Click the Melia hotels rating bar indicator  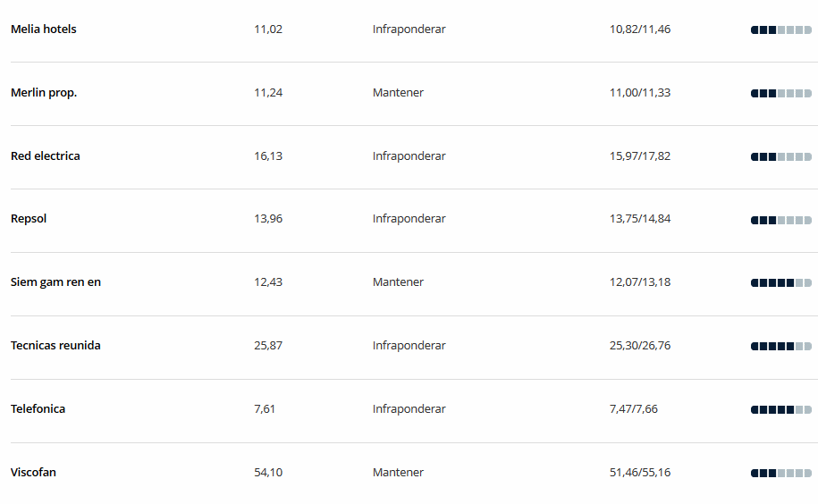click(x=781, y=30)
